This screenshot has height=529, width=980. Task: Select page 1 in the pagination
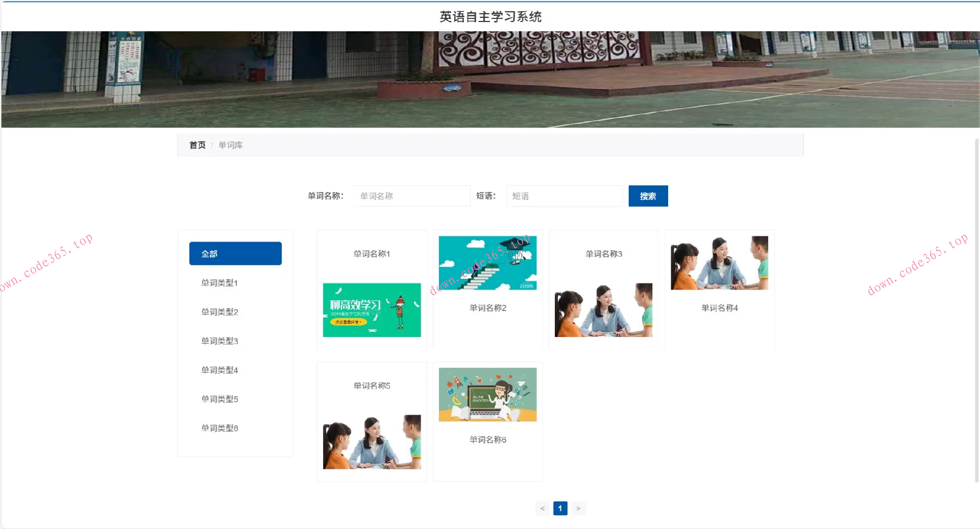click(560, 508)
